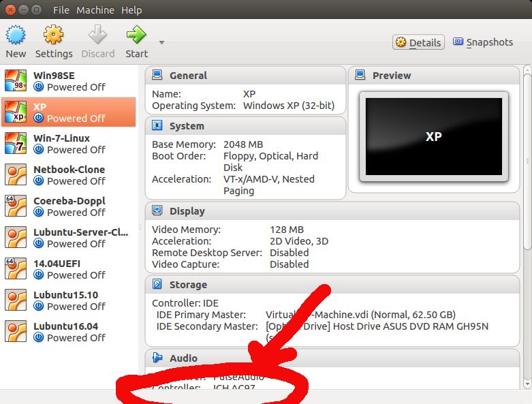The height and width of the screenshot is (404, 532).
Task: Select the Lubuntu-Server-Cl... machine icon
Action: 16,238
